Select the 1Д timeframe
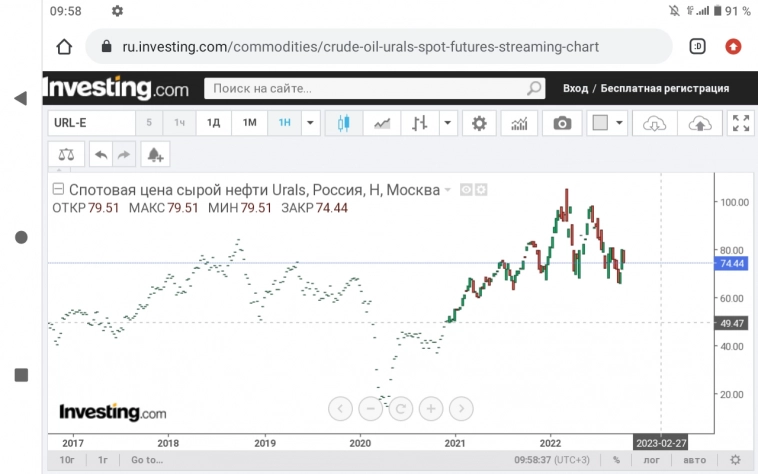758x474 pixels. [213, 123]
